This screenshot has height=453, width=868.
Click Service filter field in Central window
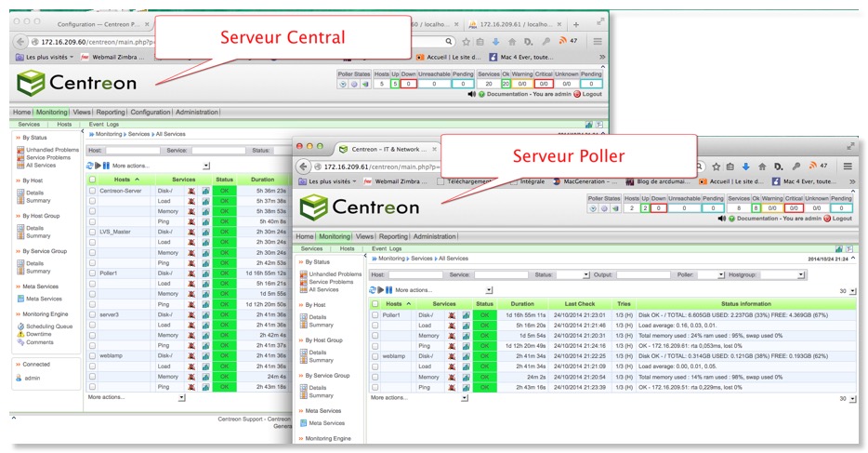click(218, 150)
